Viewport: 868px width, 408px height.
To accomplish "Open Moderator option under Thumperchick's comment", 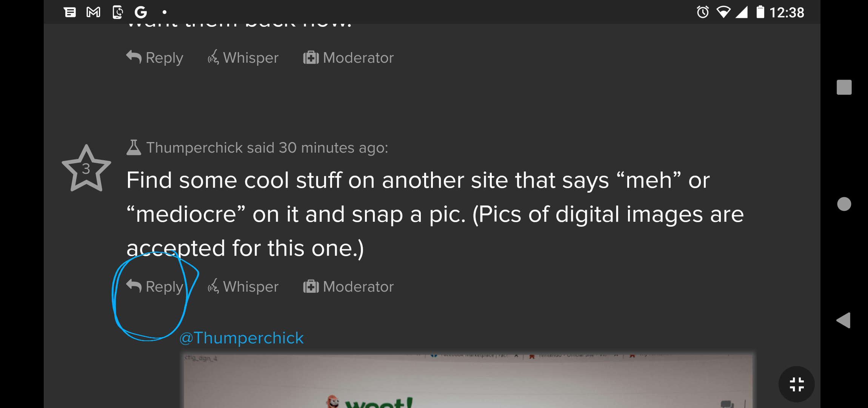I will click(x=348, y=287).
